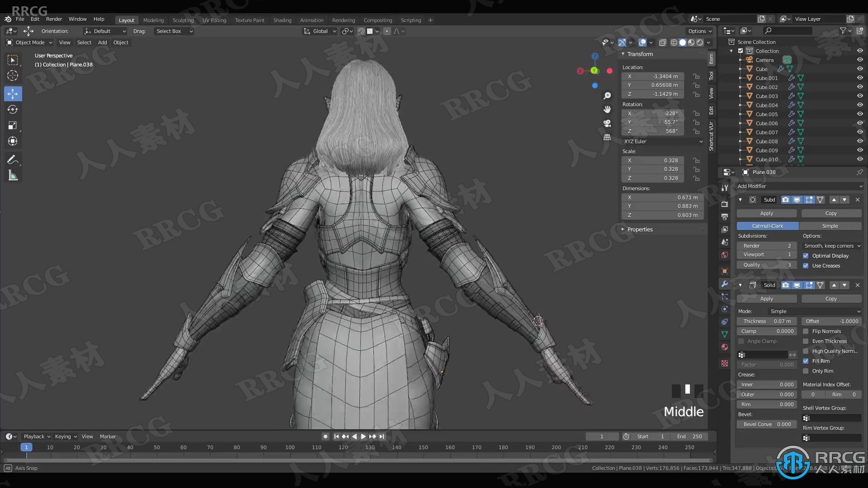Enable Flip Normals checkbox

[806, 331]
